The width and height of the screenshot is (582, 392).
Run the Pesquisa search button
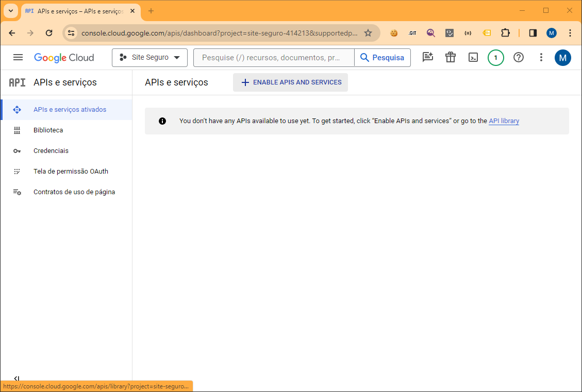[383, 58]
